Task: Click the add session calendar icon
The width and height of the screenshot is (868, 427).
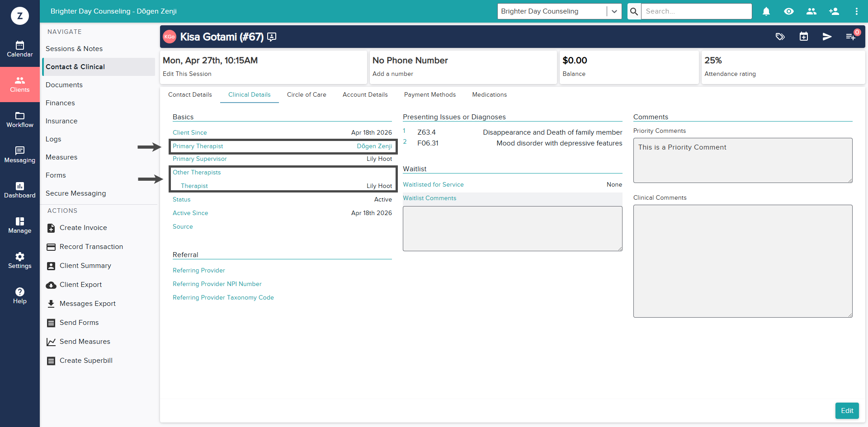Action: [804, 37]
